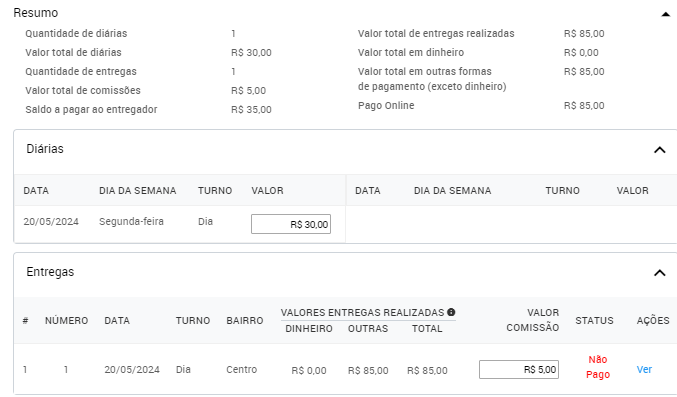Click the Resumo heading

coord(35,13)
